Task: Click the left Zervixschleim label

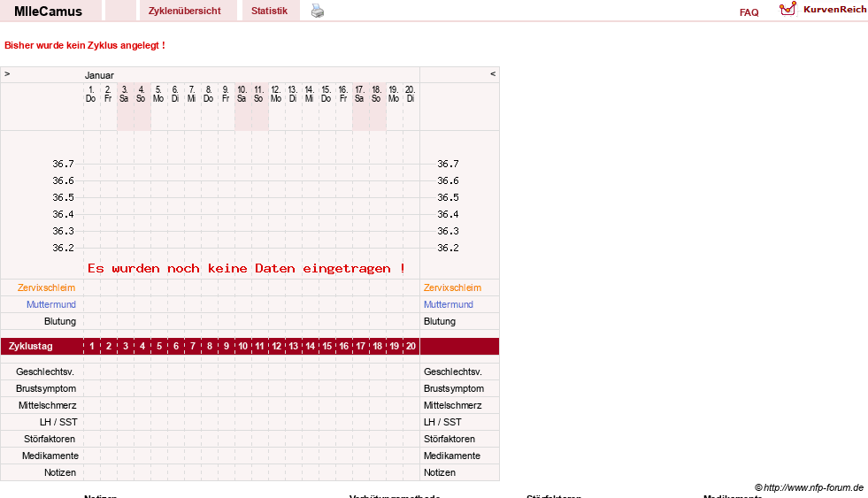Action: [46, 287]
